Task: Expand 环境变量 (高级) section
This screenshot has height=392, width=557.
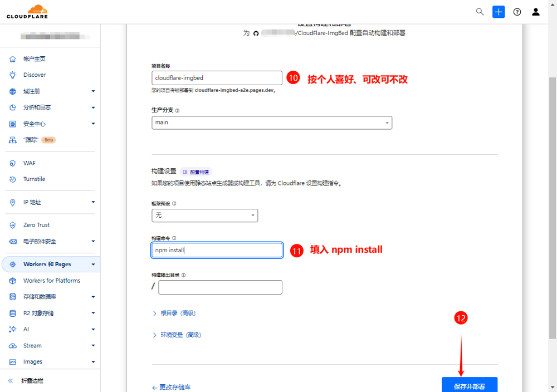Action: click(177, 335)
